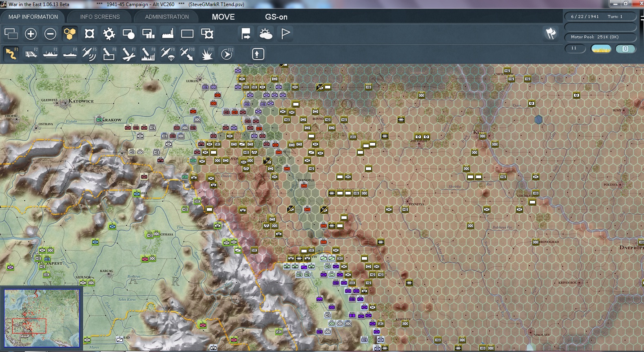Click the pennant flag outline icon
644x352 pixels.
tap(285, 33)
